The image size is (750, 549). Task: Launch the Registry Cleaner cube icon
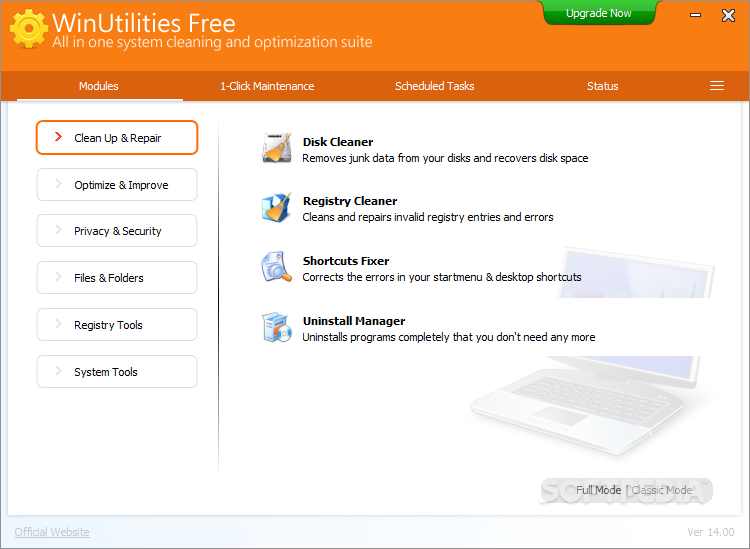click(x=277, y=208)
